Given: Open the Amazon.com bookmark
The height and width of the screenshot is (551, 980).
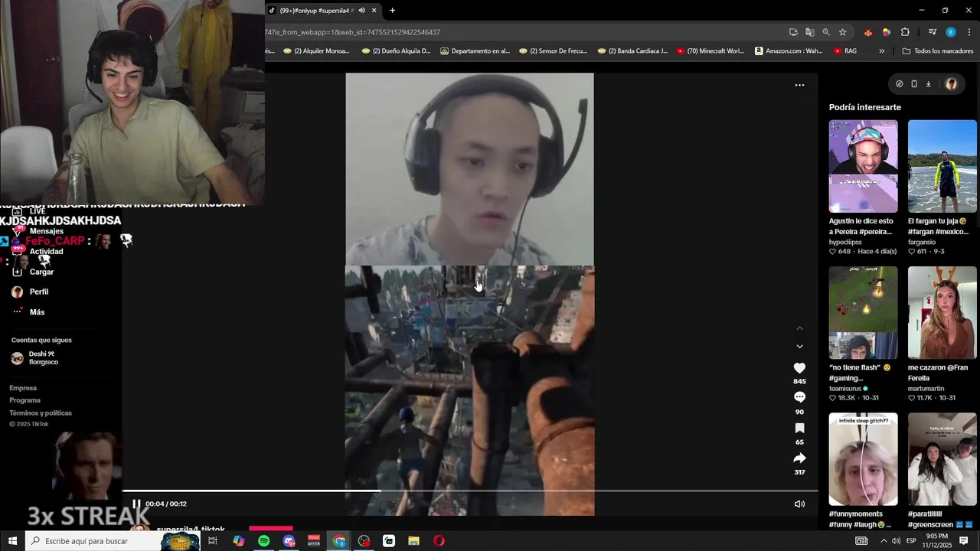Looking at the screenshot, I should click(789, 51).
